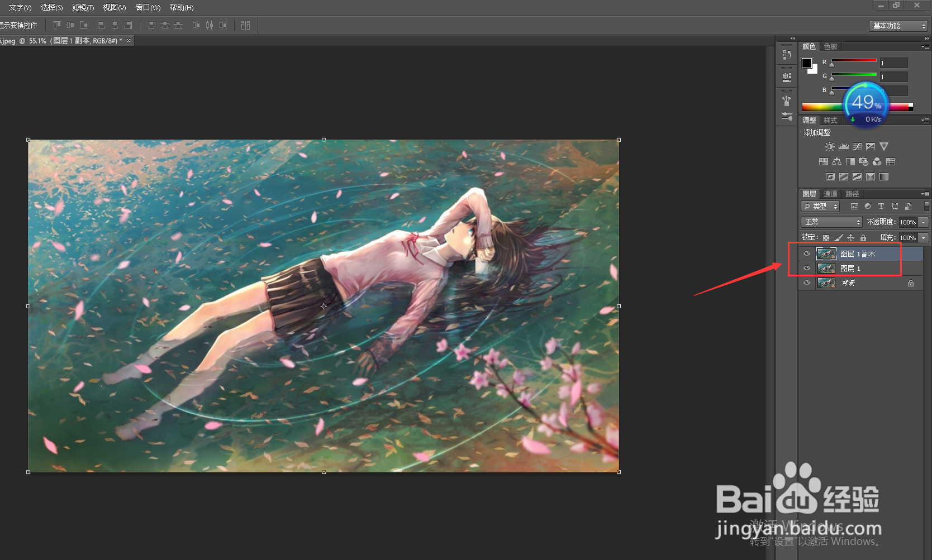Open the color panel flyout menu
Screen dimensions: 932x560
click(925, 46)
